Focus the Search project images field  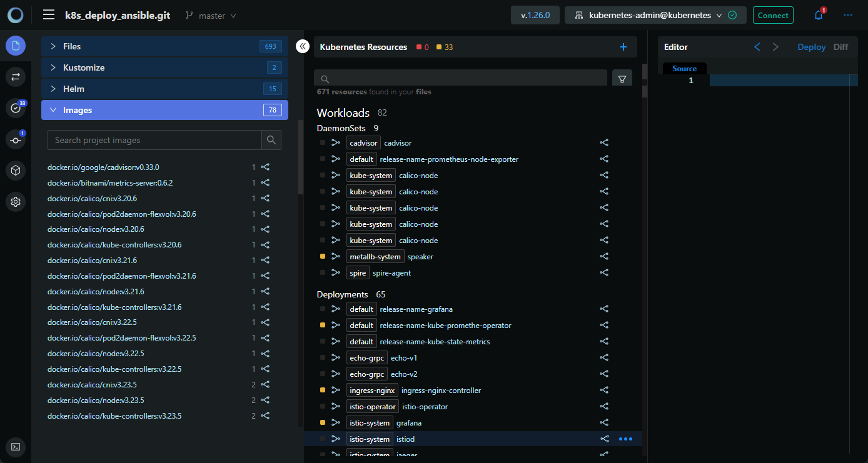(154, 140)
